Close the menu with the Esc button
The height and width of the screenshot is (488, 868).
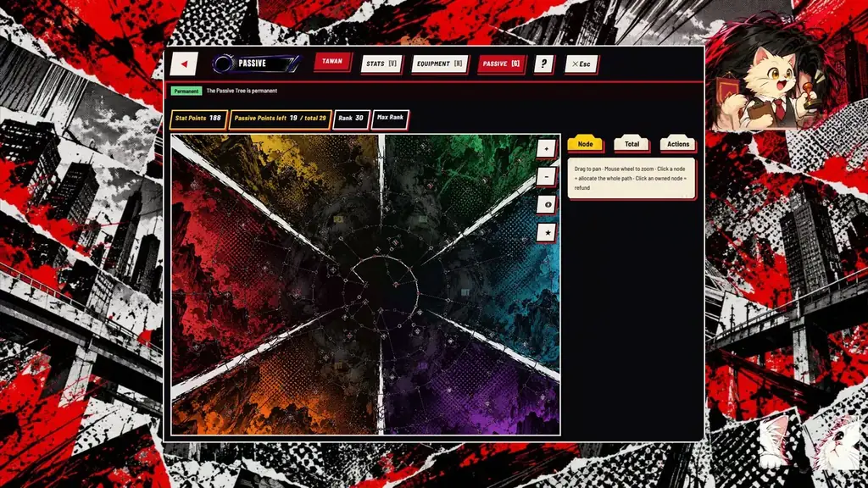[x=581, y=64]
